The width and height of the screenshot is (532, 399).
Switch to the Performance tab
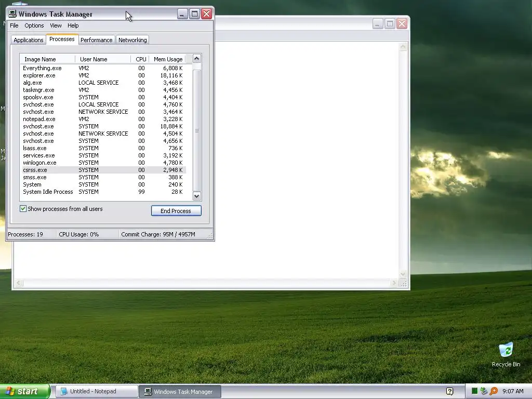pyautogui.click(x=96, y=40)
